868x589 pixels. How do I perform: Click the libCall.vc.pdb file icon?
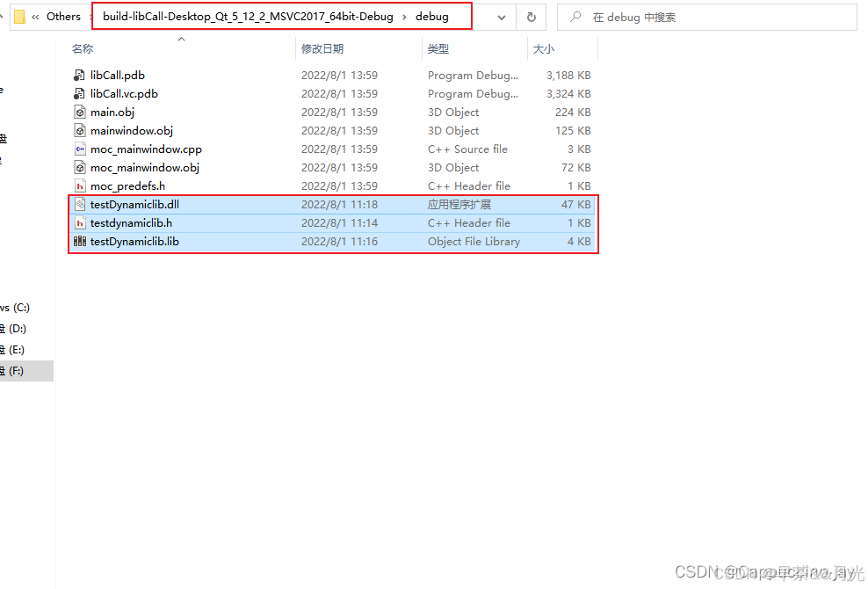click(x=80, y=94)
